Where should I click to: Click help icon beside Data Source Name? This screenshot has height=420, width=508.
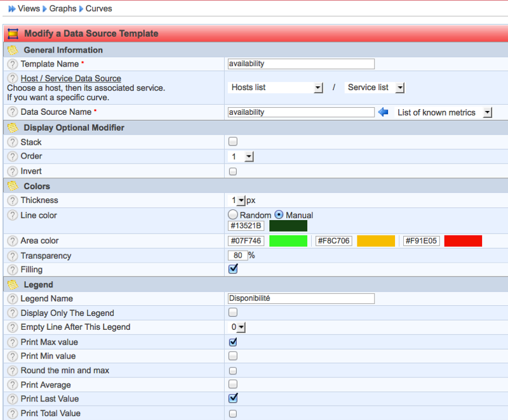12,112
